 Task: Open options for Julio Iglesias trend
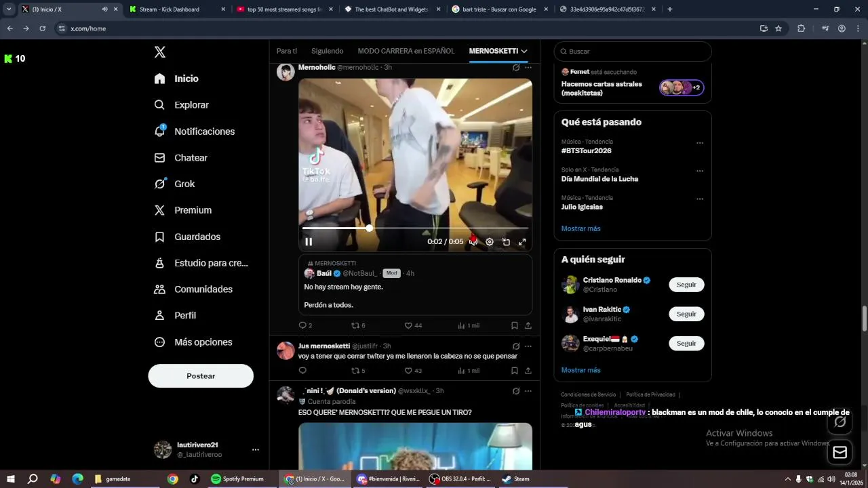click(x=700, y=199)
